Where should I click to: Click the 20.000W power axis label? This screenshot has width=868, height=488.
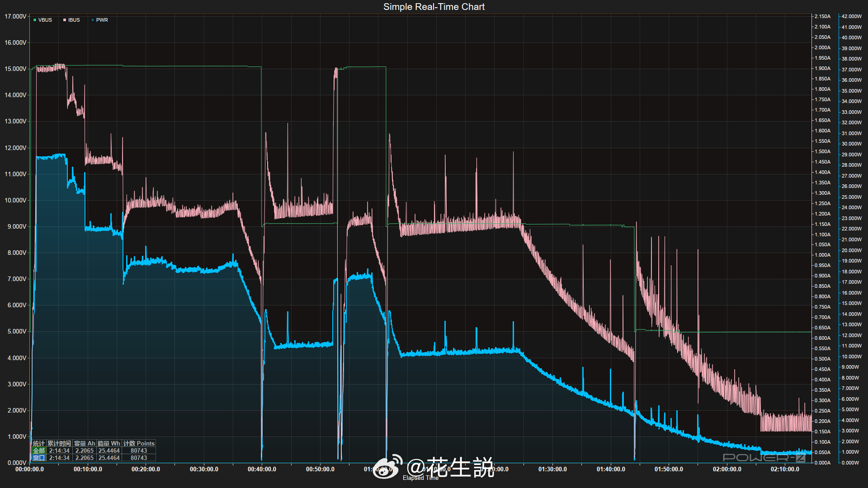(x=851, y=250)
